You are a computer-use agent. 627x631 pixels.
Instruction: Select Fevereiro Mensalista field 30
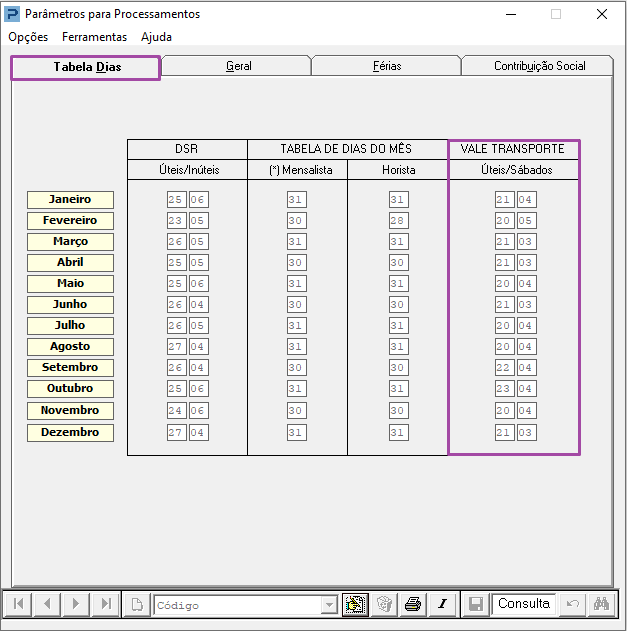click(x=297, y=221)
